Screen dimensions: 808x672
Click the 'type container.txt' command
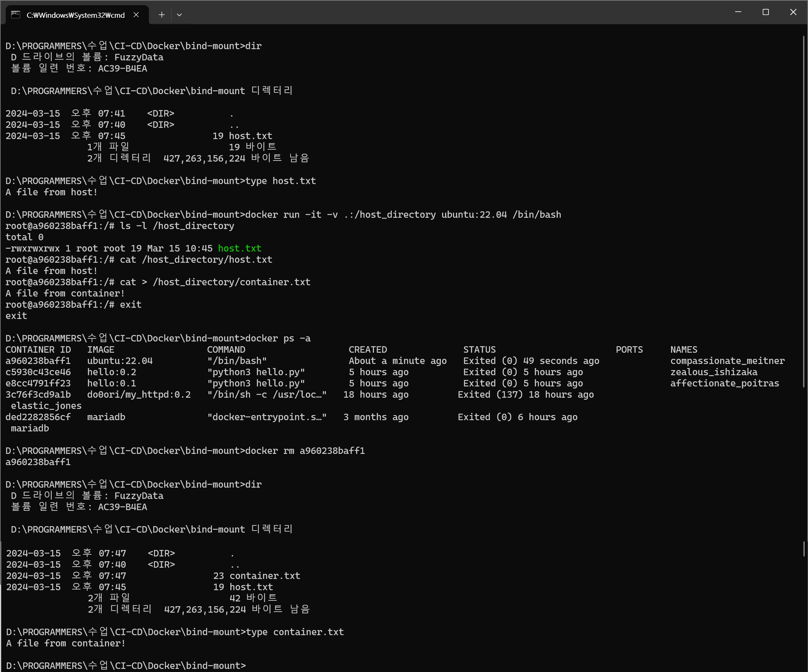click(295, 632)
